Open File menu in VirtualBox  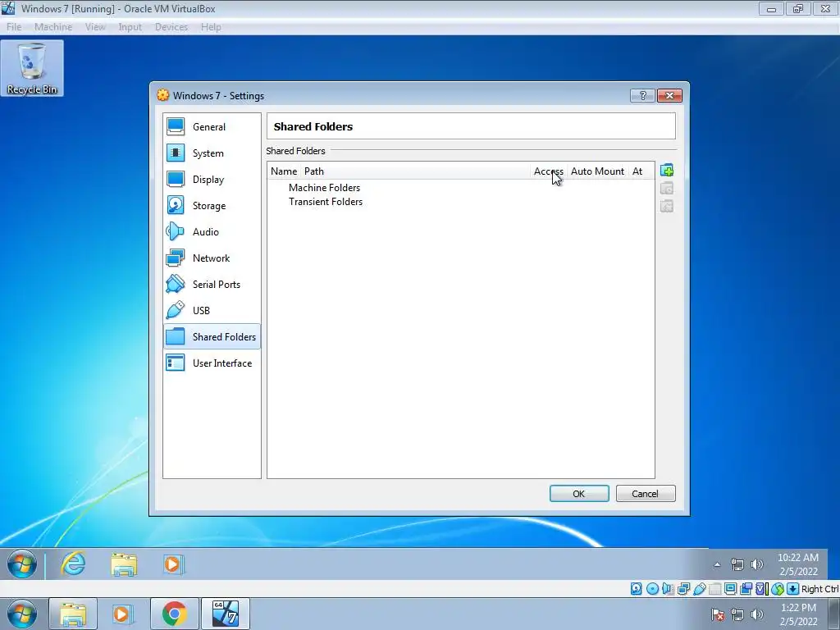pyautogui.click(x=14, y=27)
